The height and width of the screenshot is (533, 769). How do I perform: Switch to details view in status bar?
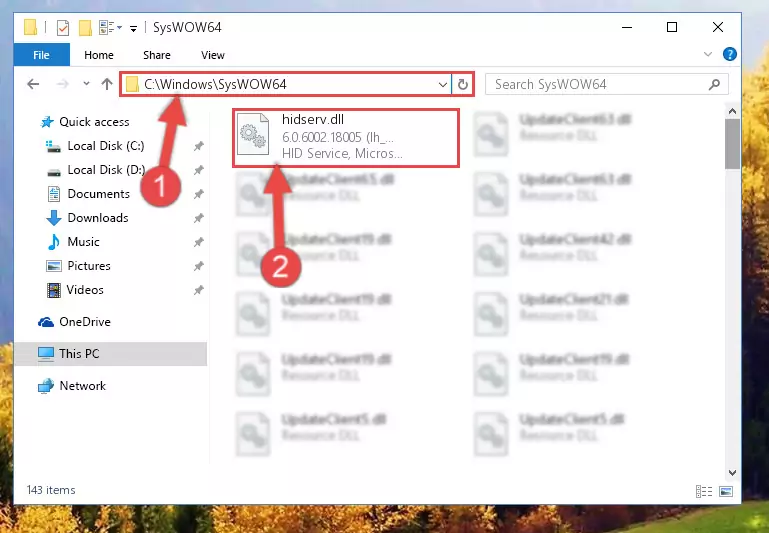click(704, 491)
